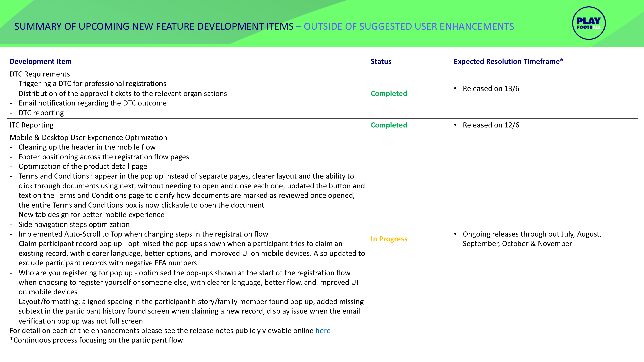The width and height of the screenshot is (644, 362).
Task: Click the In Progress status label
Action: click(389, 239)
